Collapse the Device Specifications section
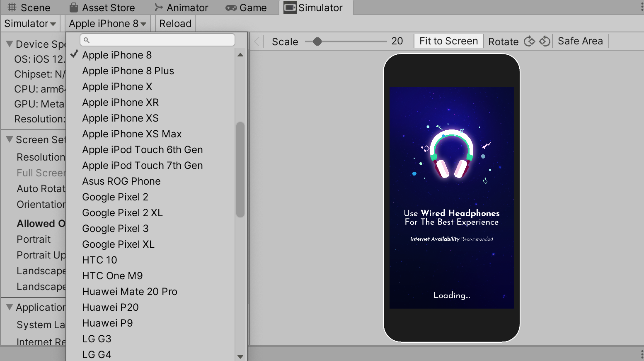 tap(9, 44)
